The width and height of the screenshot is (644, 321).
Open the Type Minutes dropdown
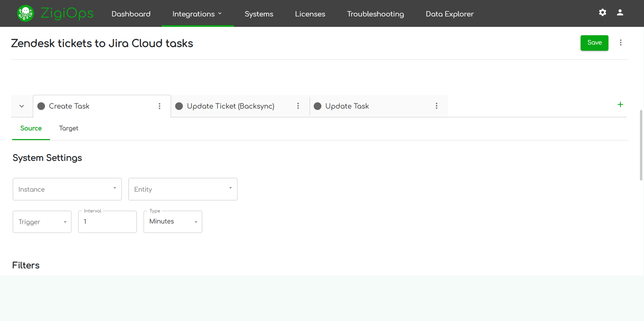point(173,222)
